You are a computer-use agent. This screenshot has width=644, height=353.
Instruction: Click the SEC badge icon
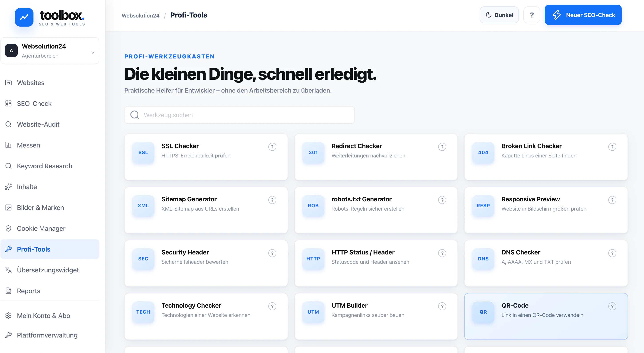click(143, 259)
